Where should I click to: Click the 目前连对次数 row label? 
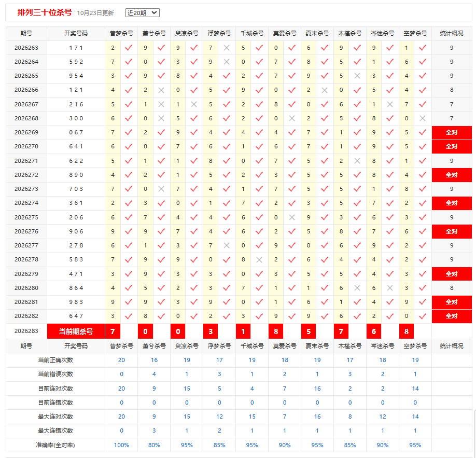[55, 388]
